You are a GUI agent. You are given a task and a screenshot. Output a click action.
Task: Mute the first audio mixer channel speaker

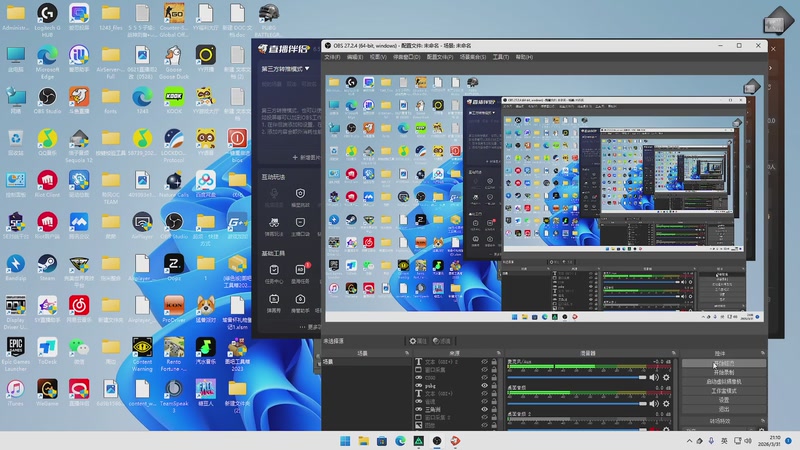655,377
